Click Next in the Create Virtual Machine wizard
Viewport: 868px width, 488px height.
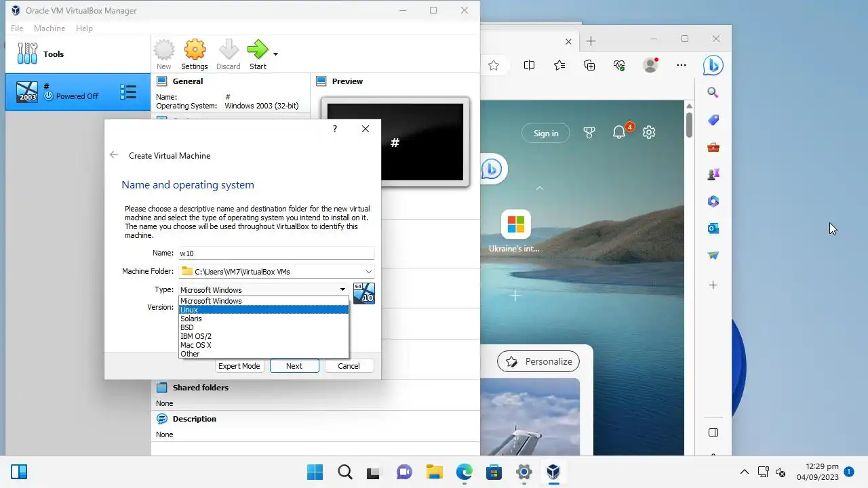pyautogui.click(x=294, y=366)
